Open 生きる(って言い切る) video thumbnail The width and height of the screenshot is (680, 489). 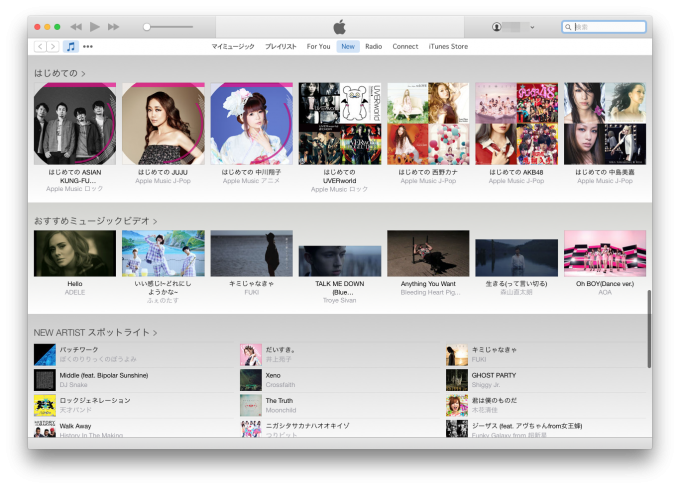point(517,258)
